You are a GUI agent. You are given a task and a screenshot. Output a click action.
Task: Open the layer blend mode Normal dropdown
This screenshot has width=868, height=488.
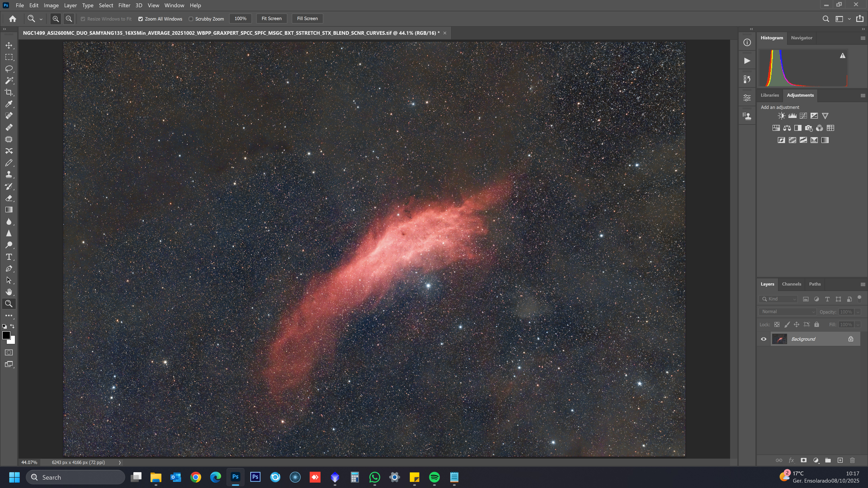[x=787, y=312]
